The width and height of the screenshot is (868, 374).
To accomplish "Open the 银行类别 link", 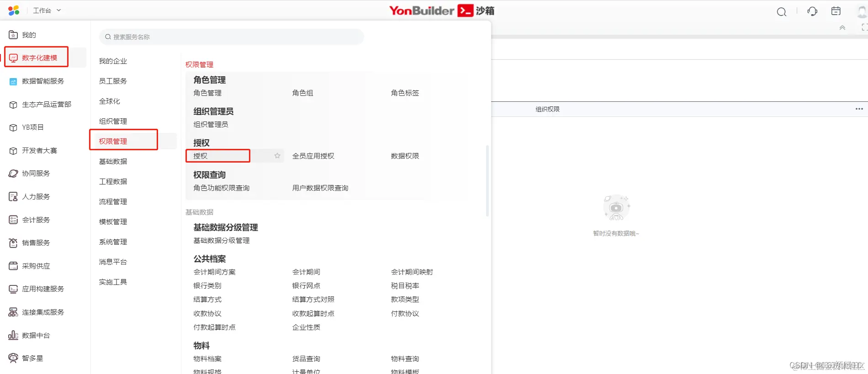I will [x=207, y=286].
